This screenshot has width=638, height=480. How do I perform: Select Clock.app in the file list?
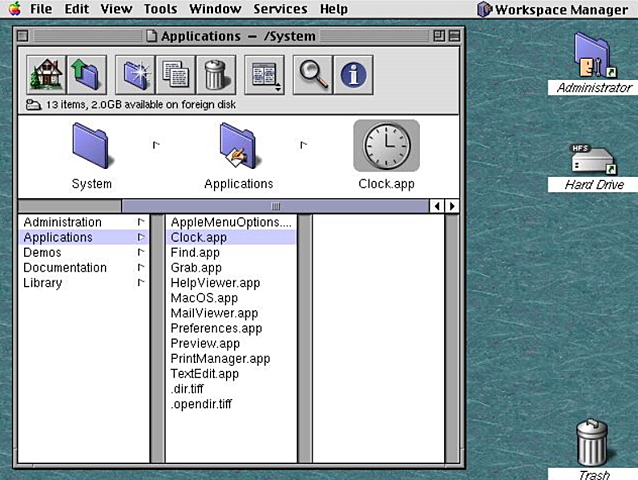[231, 237]
